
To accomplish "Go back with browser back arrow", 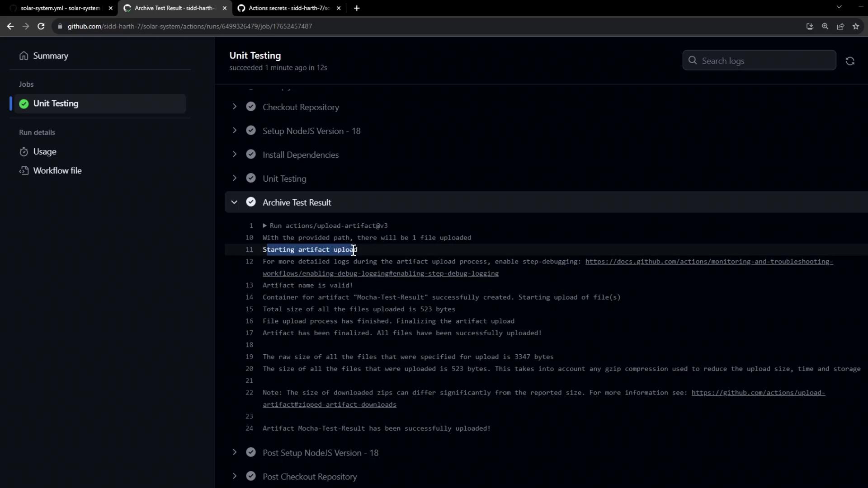I will (10, 26).
